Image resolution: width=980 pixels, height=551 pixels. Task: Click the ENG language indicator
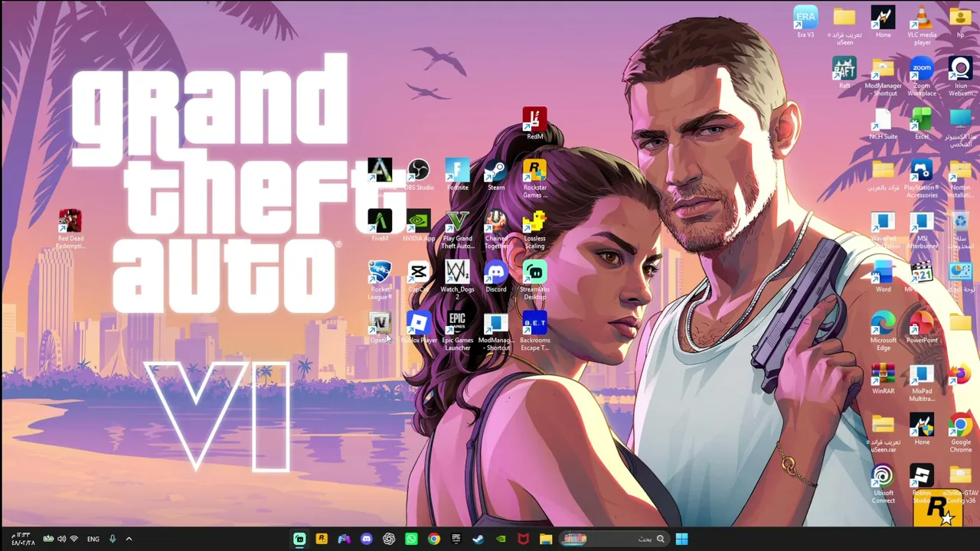(93, 539)
